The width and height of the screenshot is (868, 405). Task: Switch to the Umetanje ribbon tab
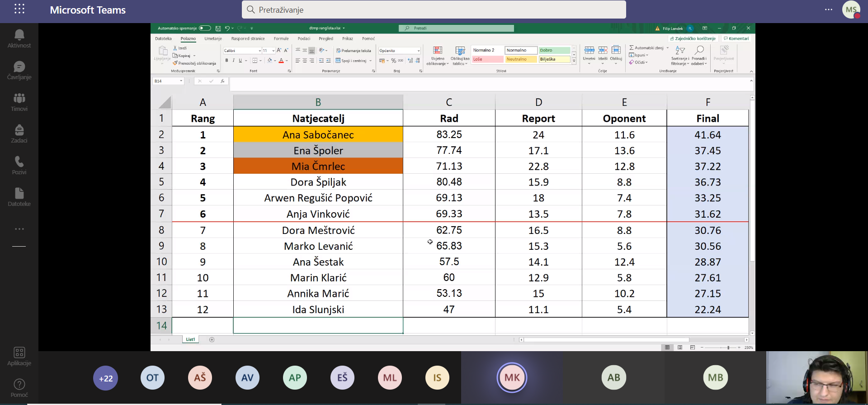point(213,38)
